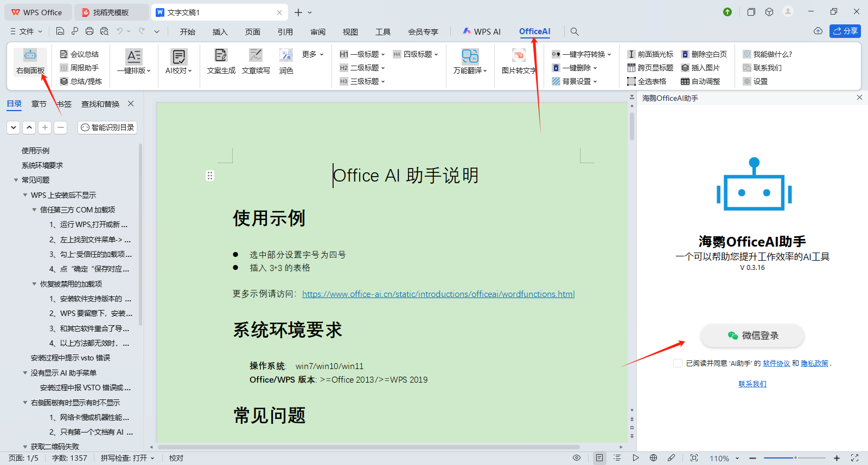The height and width of the screenshot is (465, 868).
Task: Click the horizontal scrollbar under document
Action: 369,447
